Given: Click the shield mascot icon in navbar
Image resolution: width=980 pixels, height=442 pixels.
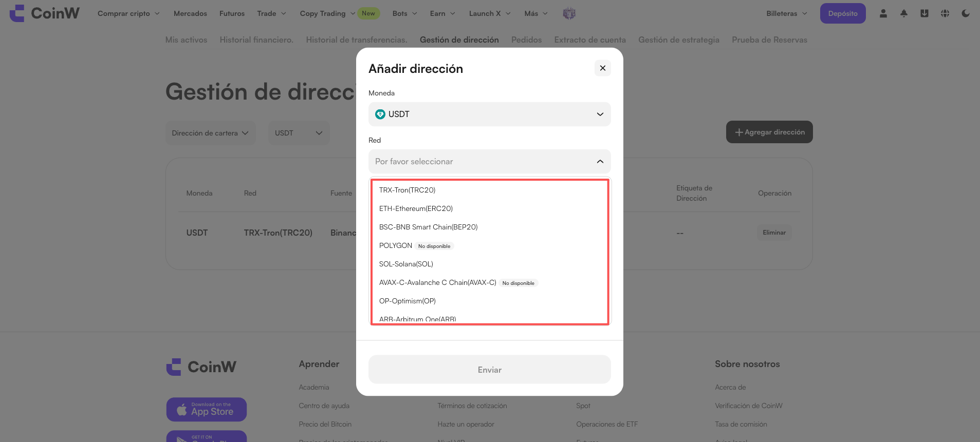Looking at the screenshot, I should point(569,14).
